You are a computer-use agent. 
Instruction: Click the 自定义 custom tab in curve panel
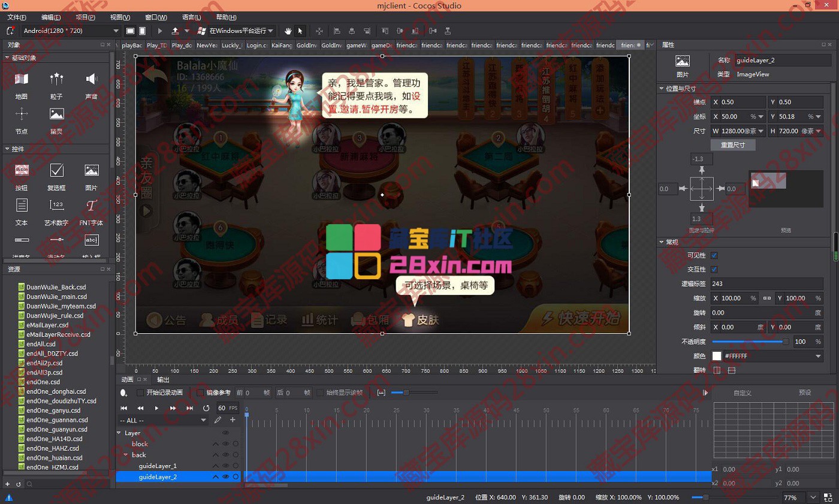point(743,393)
